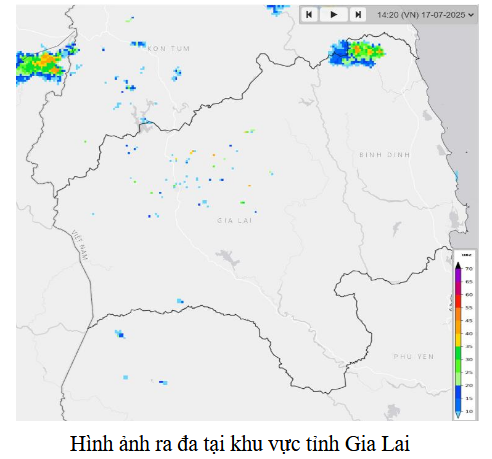This screenshot has width=492, height=459.
Task: Click the KON TUM province label
Action: [169, 49]
